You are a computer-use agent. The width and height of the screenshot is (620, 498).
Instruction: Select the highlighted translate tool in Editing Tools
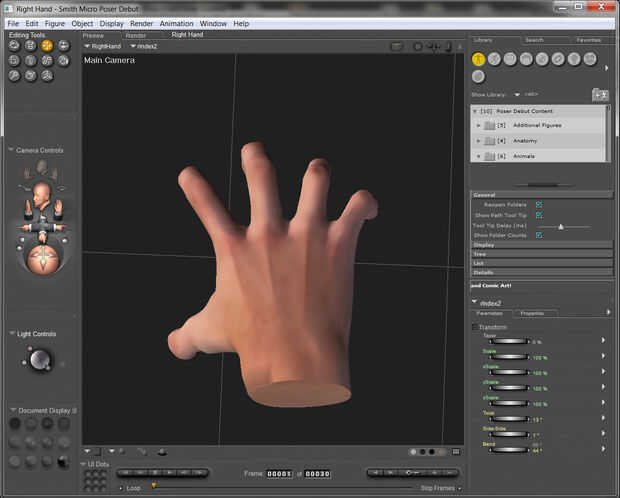coord(47,45)
